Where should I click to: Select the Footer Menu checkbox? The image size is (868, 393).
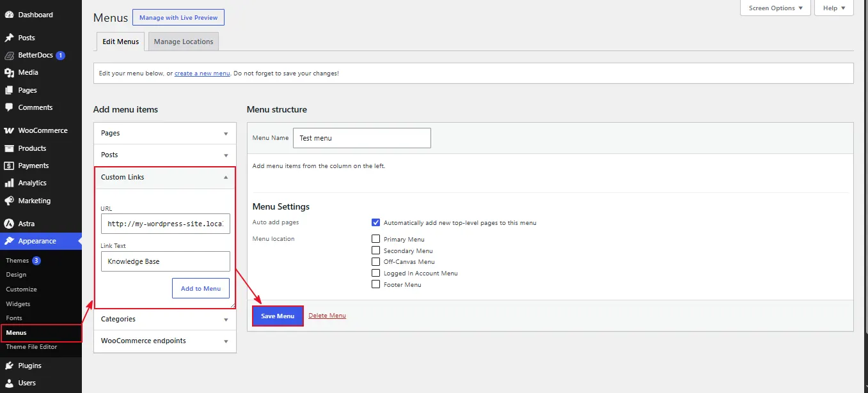point(376,284)
